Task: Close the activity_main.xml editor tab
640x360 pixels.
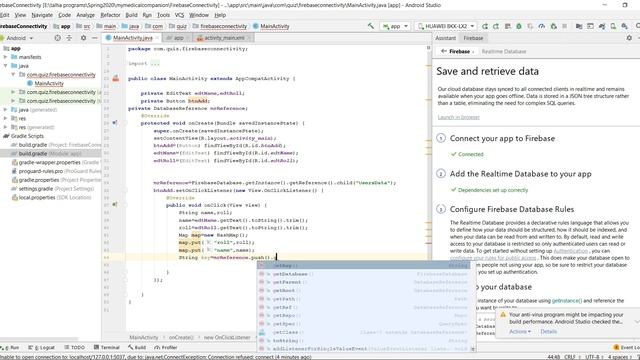Action: coord(249,38)
